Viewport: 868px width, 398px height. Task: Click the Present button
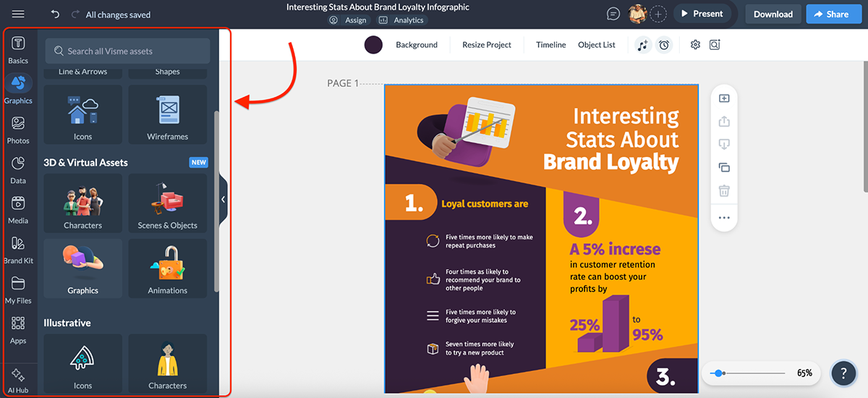tap(702, 14)
